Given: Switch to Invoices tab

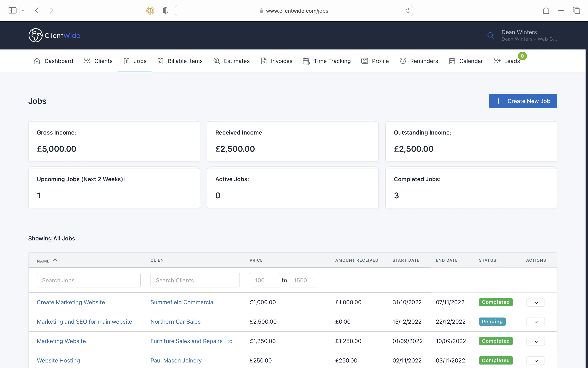Looking at the screenshot, I should click(x=276, y=61).
